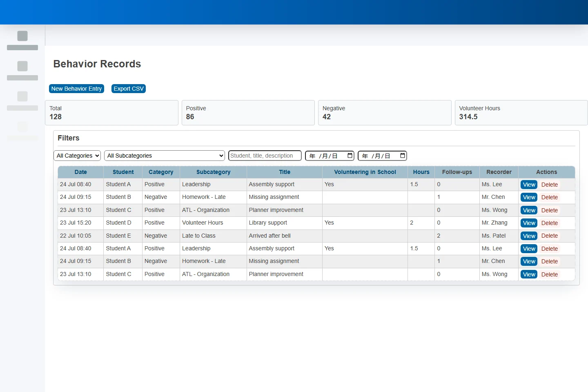This screenshot has height=392, width=588.
Task: Click the Ms. Patel recorder cell
Action: pos(499,236)
